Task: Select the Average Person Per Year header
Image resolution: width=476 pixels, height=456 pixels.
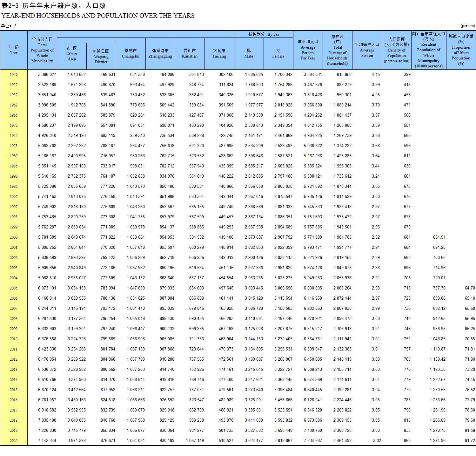Action: 308,50
